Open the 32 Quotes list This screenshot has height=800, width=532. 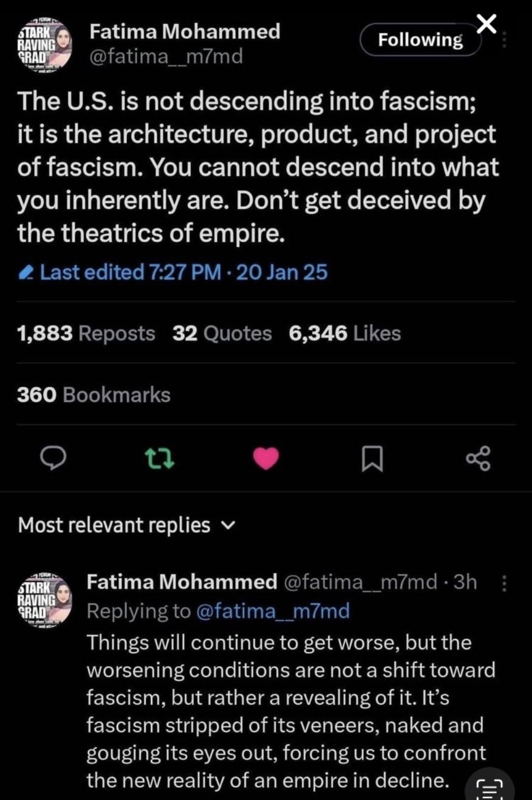pyautogui.click(x=222, y=334)
